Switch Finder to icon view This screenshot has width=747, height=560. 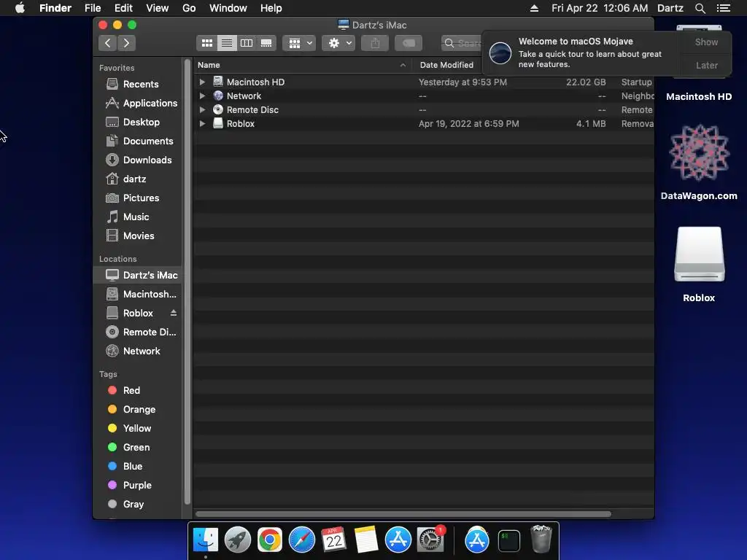[x=206, y=43]
